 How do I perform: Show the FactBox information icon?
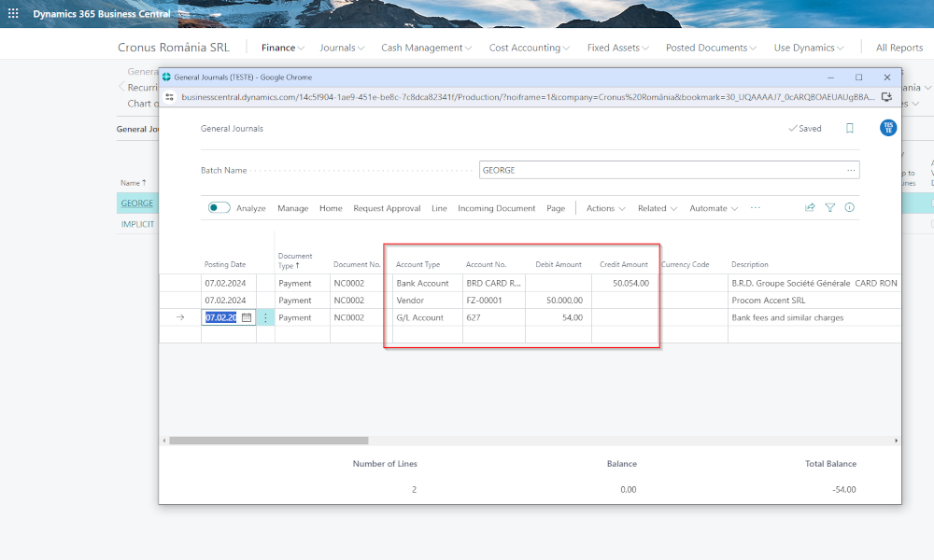click(x=849, y=208)
